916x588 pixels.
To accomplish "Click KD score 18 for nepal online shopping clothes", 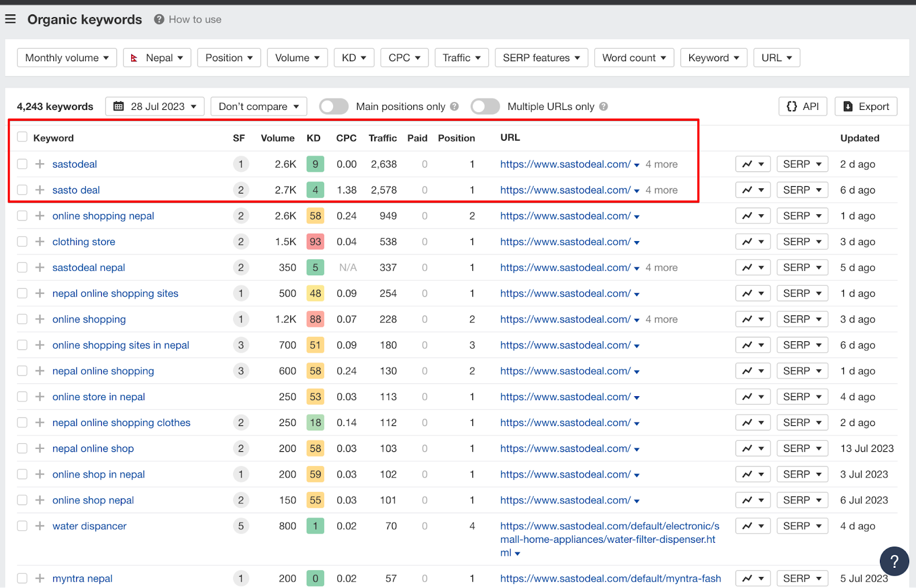I will pos(315,423).
